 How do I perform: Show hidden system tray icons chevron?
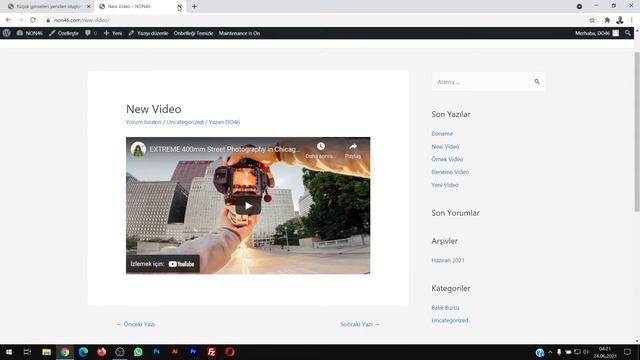[550, 352]
